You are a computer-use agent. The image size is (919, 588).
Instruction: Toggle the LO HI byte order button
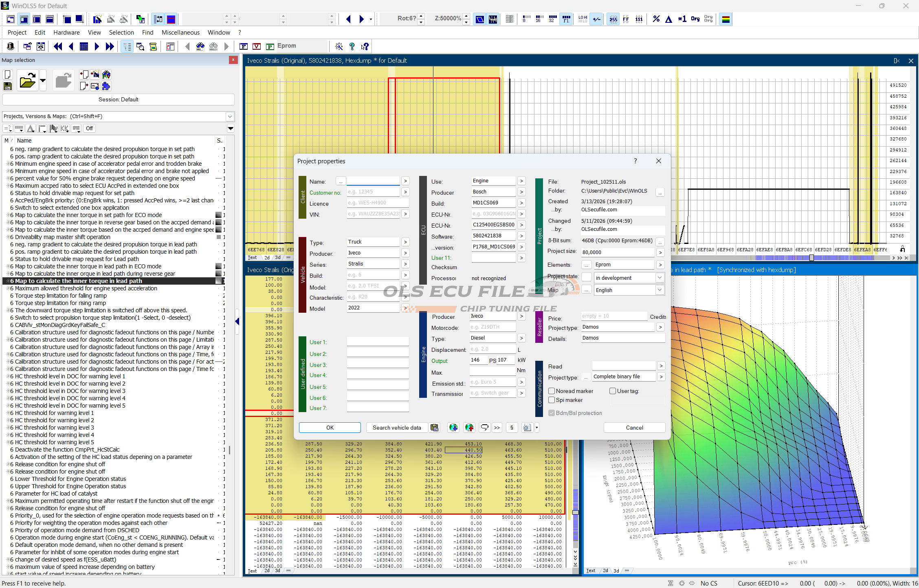click(583, 19)
